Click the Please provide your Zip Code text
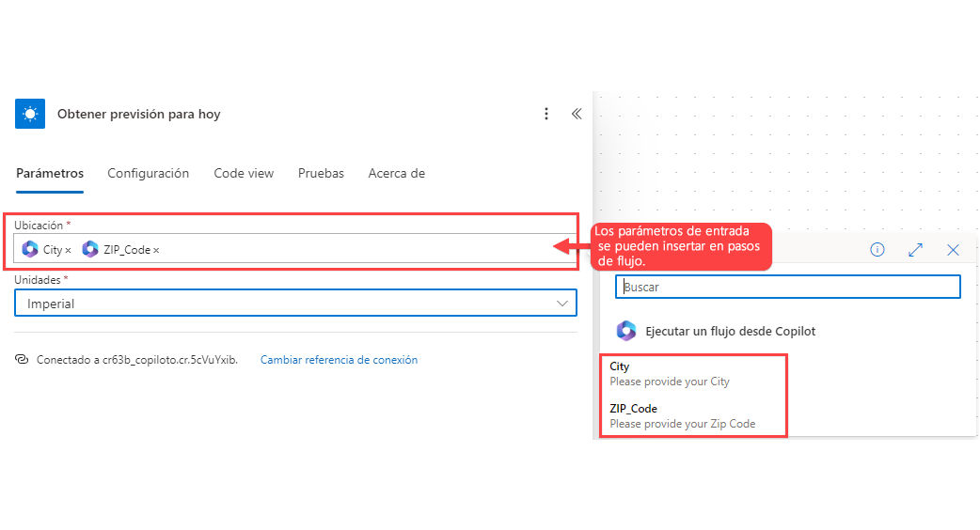Viewport: 980px width, 530px height. [683, 424]
